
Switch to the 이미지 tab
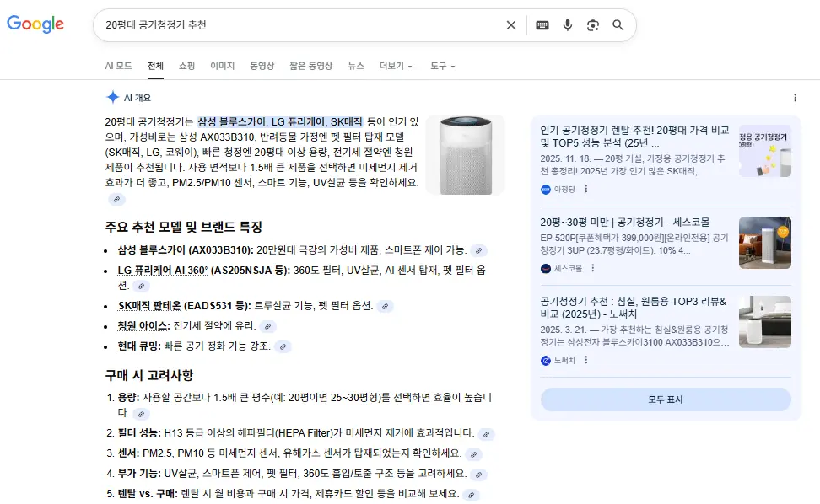coord(222,66)
